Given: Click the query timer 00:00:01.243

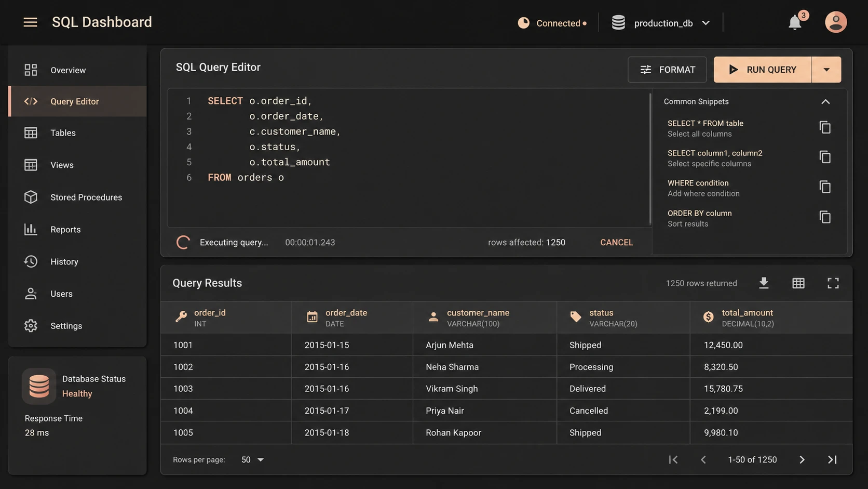Looking at the screenshot, I should pos(310,242).
